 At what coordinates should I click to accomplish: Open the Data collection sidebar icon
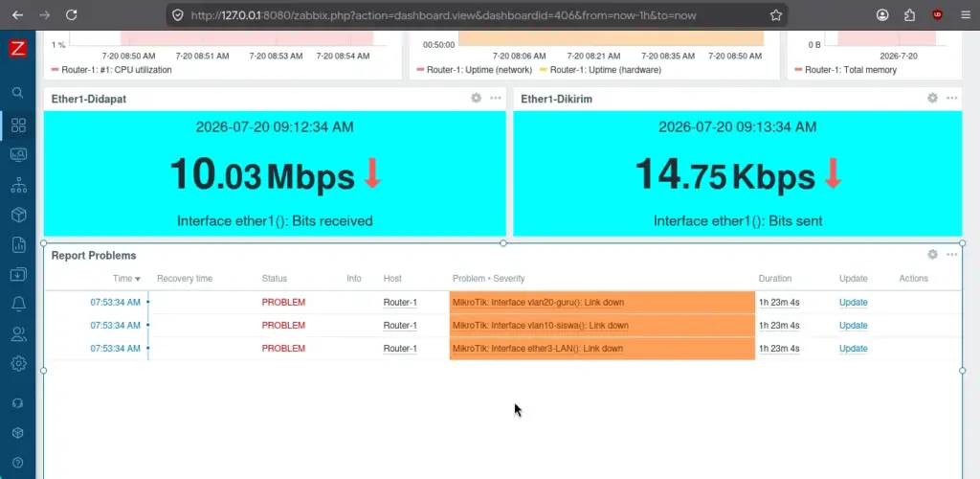18,275
